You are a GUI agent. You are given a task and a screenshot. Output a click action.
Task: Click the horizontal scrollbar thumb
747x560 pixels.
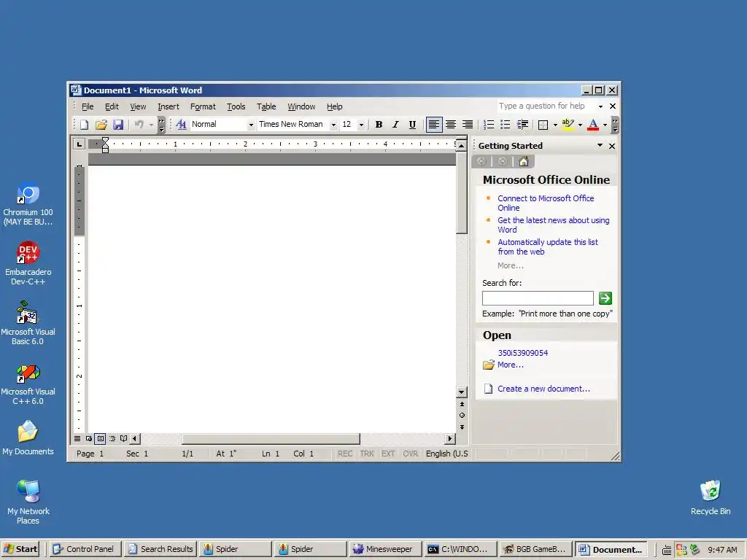271,438
